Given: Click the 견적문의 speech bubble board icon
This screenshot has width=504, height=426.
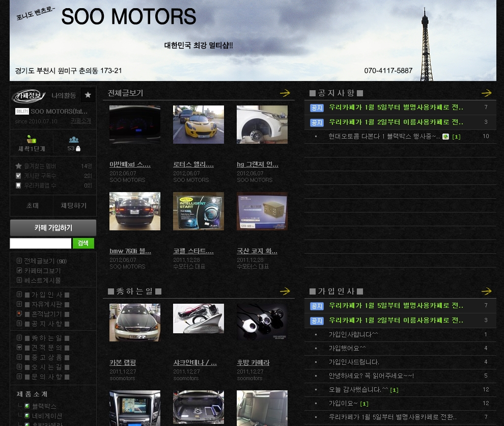Looking at the screenshot, I should pyautogui.click(x=19, y=348).
